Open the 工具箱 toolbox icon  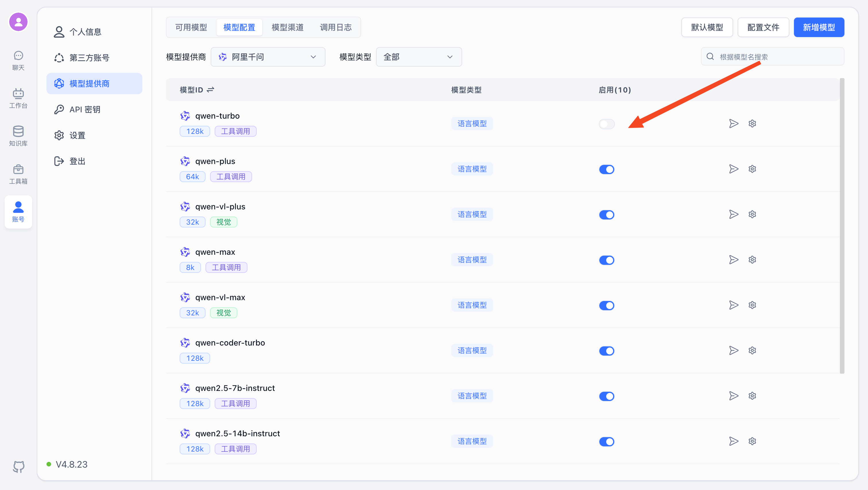point(18,174)
